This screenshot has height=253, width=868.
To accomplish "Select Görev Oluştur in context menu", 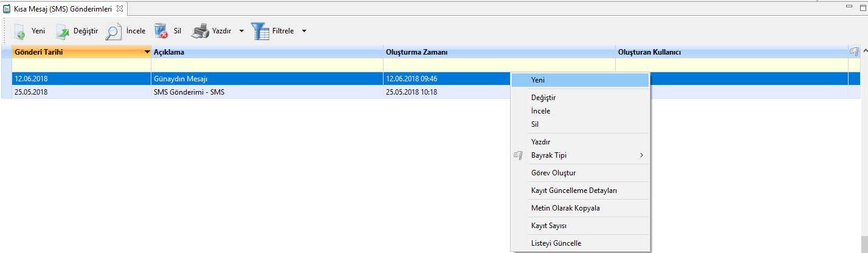I will click(x=553, y=173).
